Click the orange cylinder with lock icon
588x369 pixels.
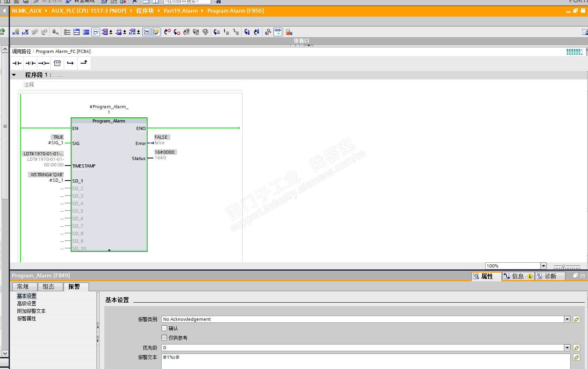coord(289,32)
